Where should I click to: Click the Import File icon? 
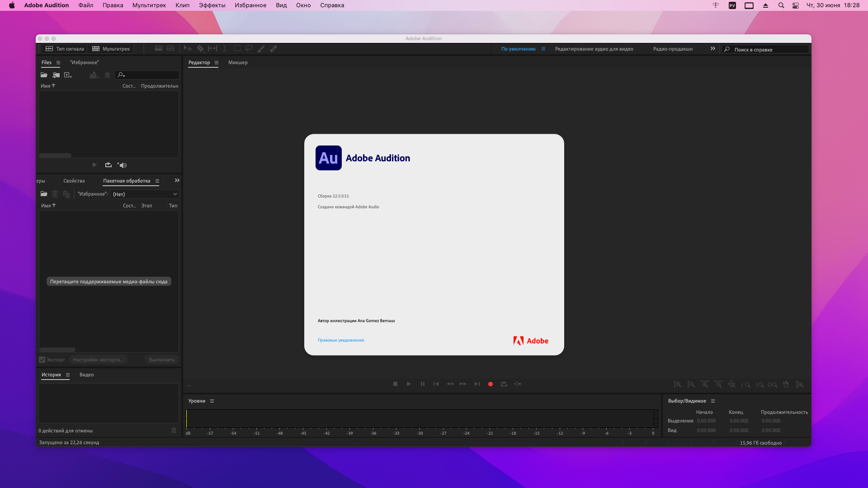click(x=56, y=75)
